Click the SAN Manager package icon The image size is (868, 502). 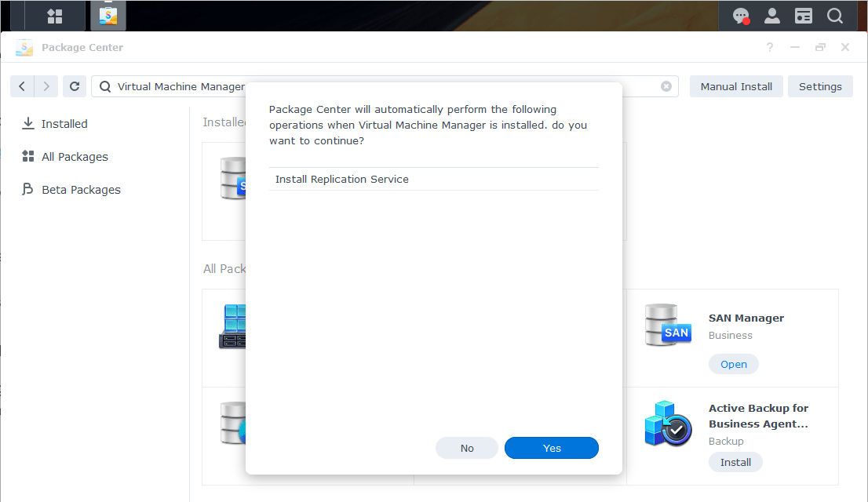coord(668,325)
